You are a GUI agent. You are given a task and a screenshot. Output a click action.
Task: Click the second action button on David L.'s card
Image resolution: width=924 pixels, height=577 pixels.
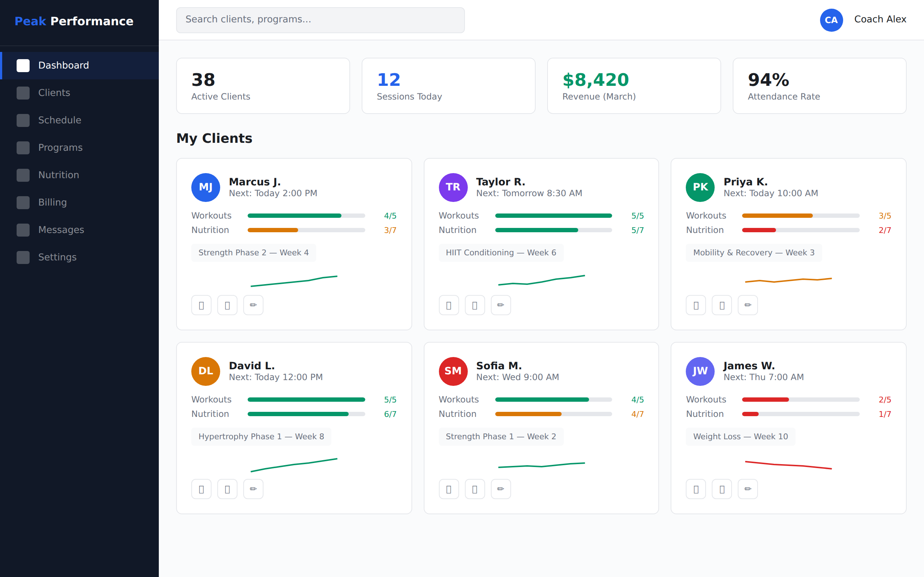227,489
